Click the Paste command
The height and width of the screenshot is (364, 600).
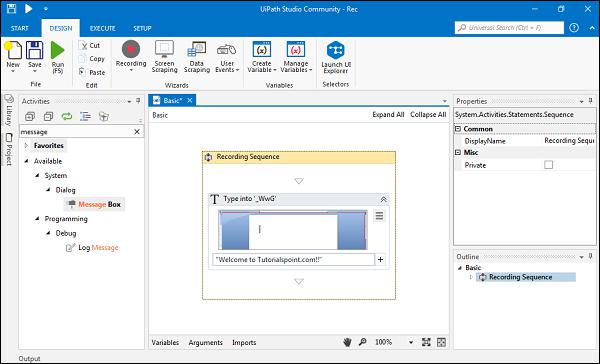[92, 72]
